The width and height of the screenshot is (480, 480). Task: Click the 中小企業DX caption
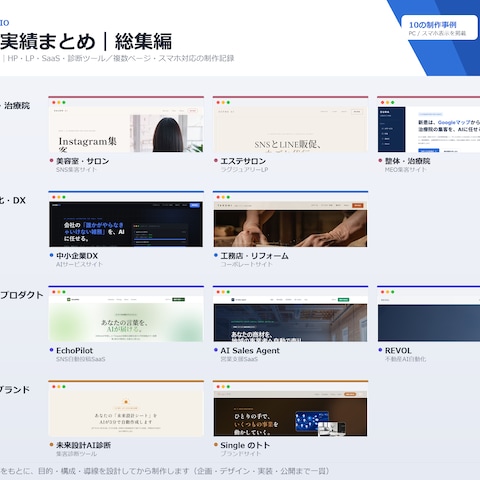point(77,256)
